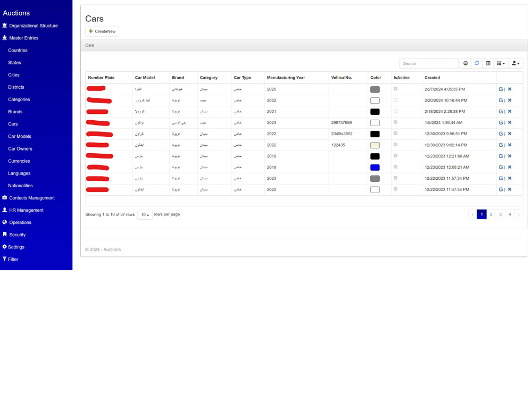The image size is (532, 399).
Task: Toggle IsActive checkbox for 2/20/2024 row
Action: tap(396, 100)
